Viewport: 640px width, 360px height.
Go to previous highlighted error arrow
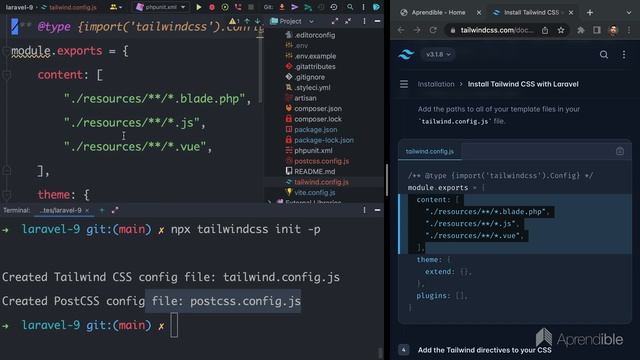pyautogui.click(x=247, y=21)
